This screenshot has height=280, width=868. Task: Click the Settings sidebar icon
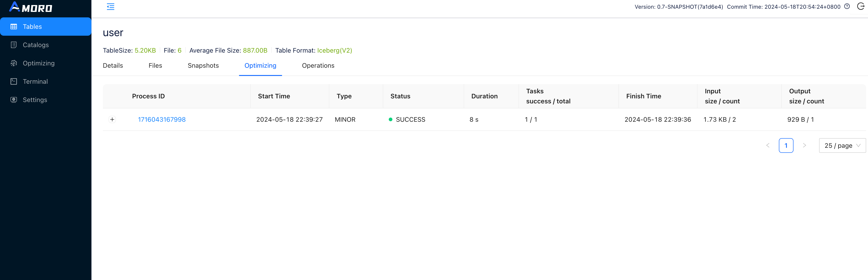(x=14, y=100)
